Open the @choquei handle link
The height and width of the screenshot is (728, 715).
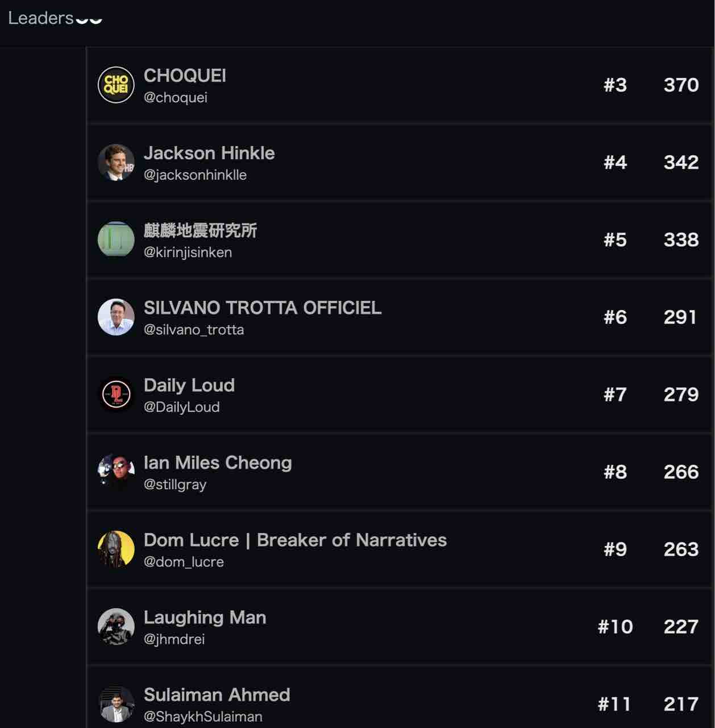coord(175,98)
